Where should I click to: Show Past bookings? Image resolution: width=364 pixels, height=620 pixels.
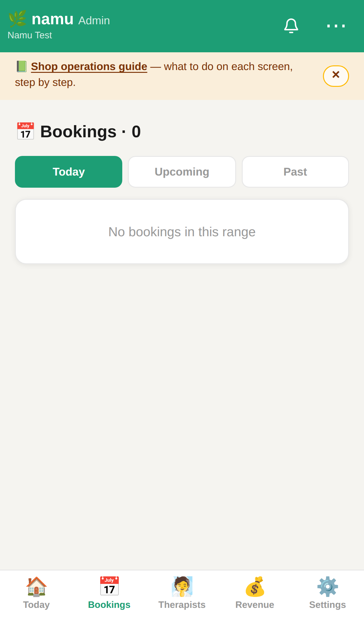[295, 172]
